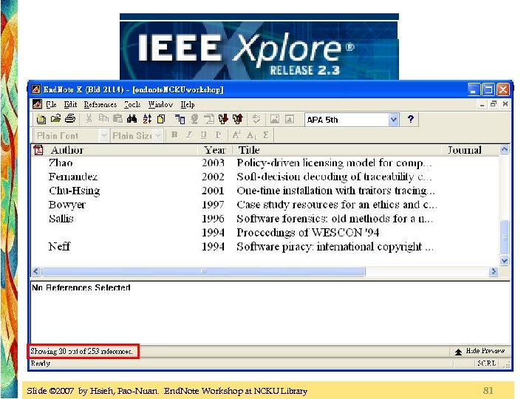Open the Plain Size dropdown

(x=158, y=136)
